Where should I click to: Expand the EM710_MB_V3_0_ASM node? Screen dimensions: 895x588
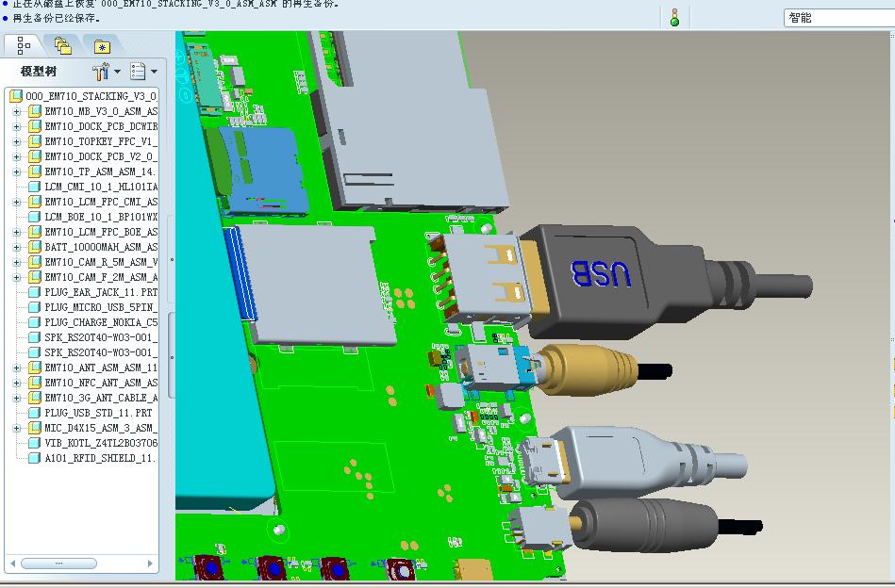(x=17, y=111)
